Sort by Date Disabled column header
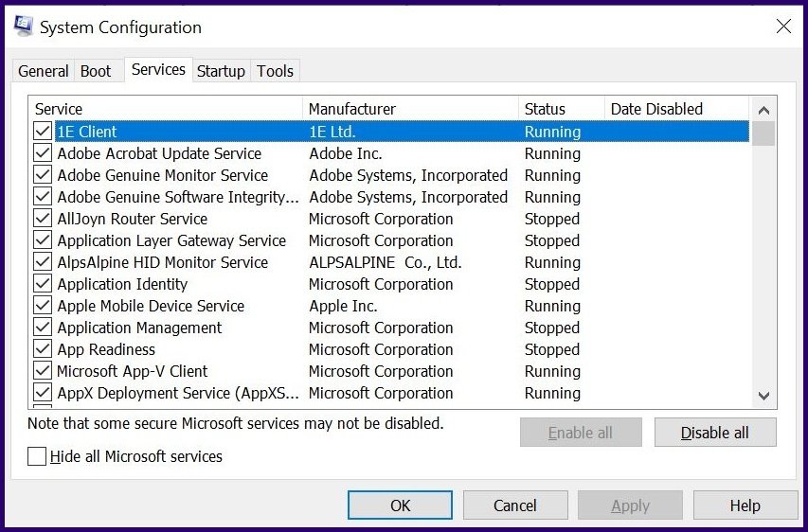 pos(676,109)
